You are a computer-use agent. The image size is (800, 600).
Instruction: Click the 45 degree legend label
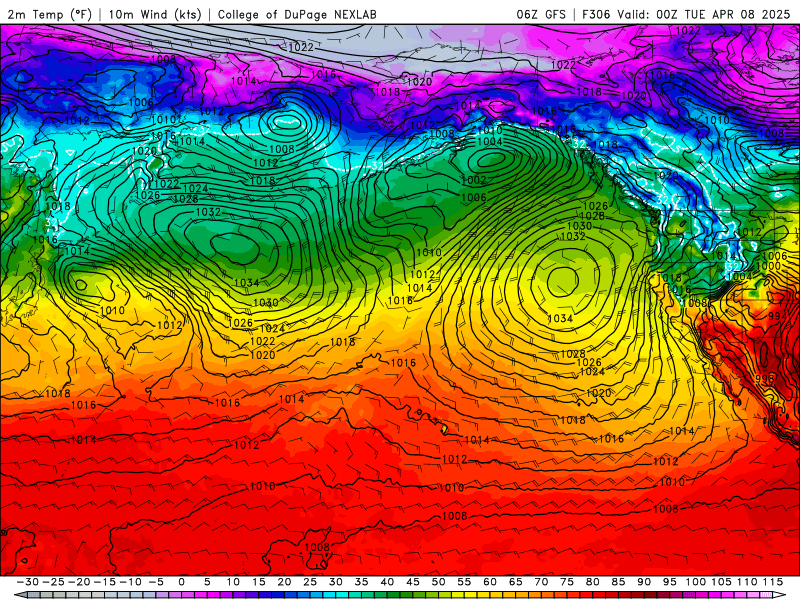(x=413, y=582)
